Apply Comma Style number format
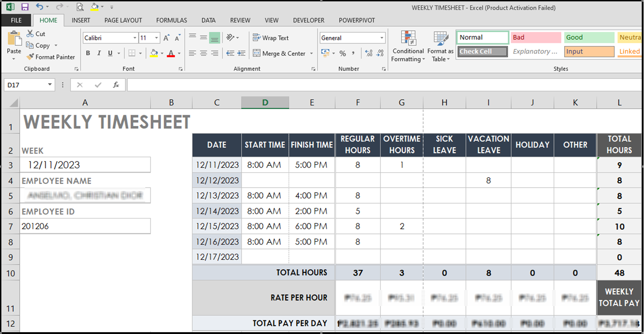The width and height of the screenshot is (644, 334). pyautogui.click(x=354, y=53)
